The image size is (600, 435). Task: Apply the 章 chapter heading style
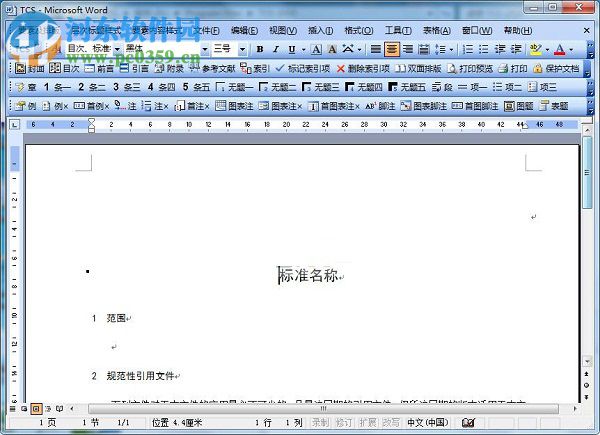tap(26, 87)
